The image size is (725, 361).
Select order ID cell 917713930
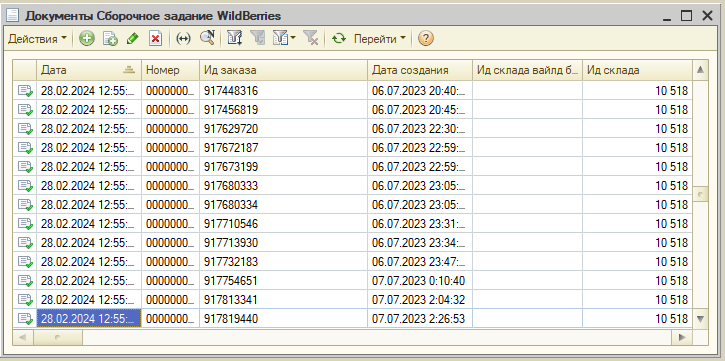(283, 243)
